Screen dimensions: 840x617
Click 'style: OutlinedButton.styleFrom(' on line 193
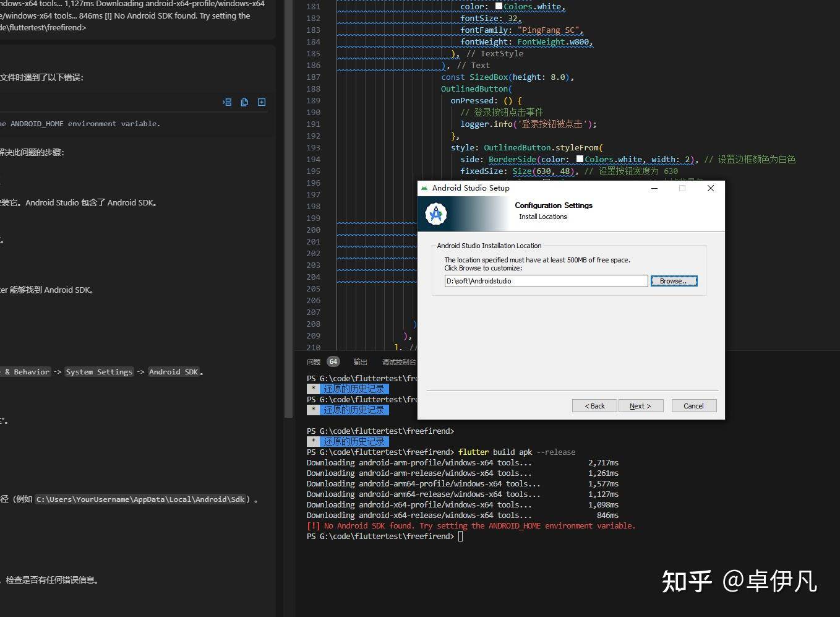[x=526, y=148]
